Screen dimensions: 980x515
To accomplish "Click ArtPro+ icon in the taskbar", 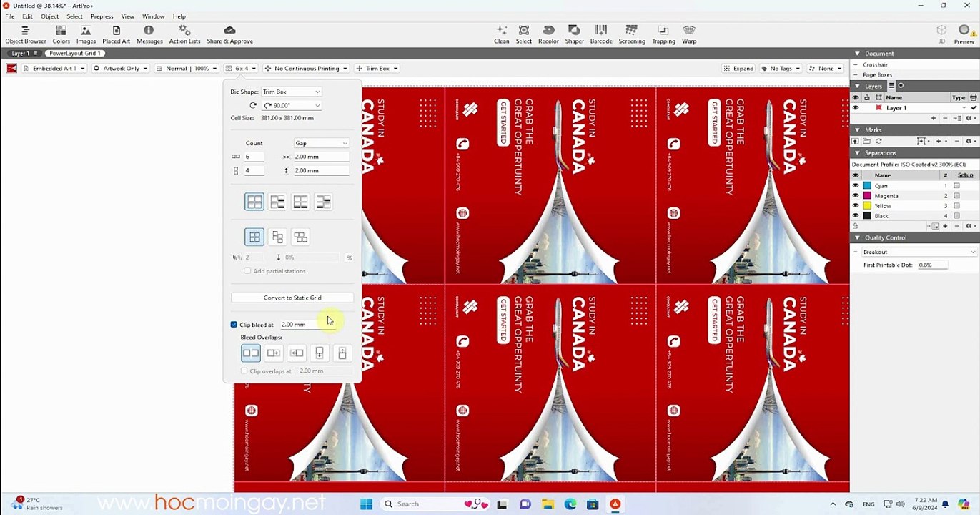I will pos(615,504).
